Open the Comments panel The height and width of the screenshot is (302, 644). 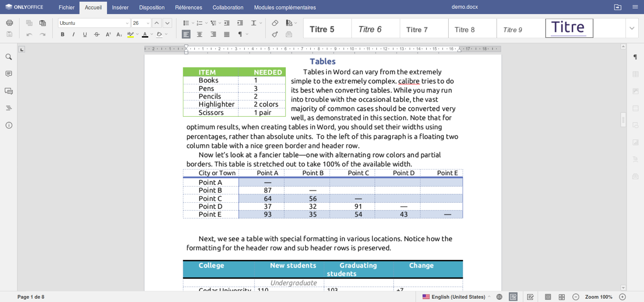point(9,74)
